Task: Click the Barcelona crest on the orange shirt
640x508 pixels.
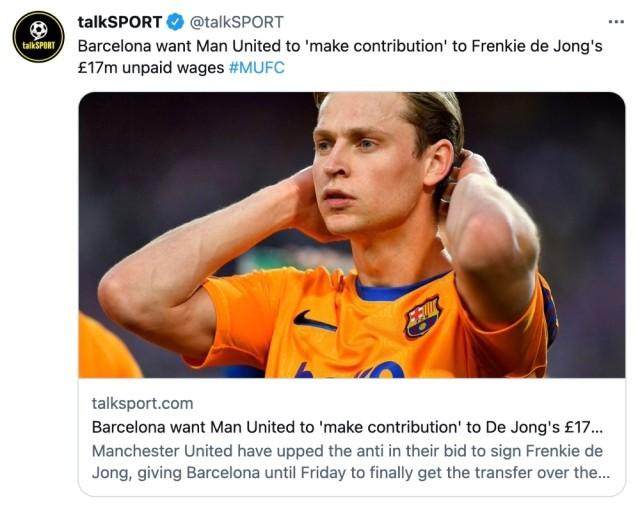Action: click(422, 318)
